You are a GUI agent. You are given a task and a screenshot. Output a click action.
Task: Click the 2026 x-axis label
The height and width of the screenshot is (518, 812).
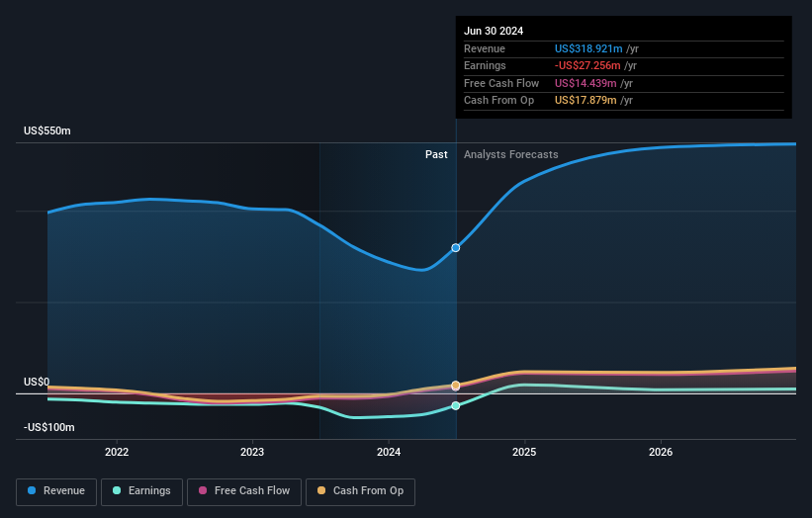click(661, 452)
